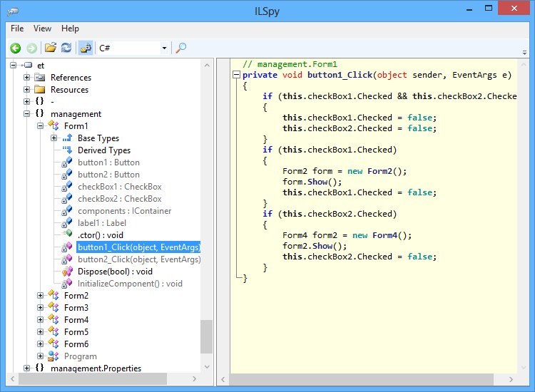Collapse the Form1 class node

40,126
